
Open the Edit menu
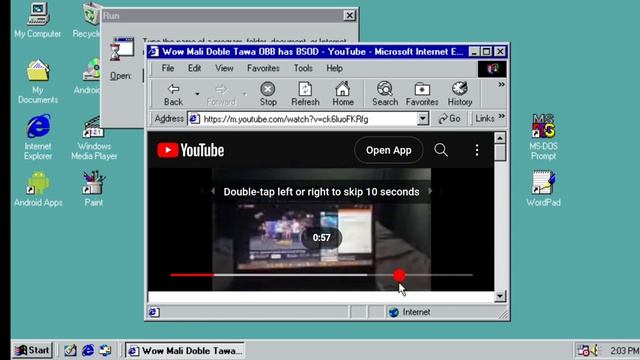(194, 68)
